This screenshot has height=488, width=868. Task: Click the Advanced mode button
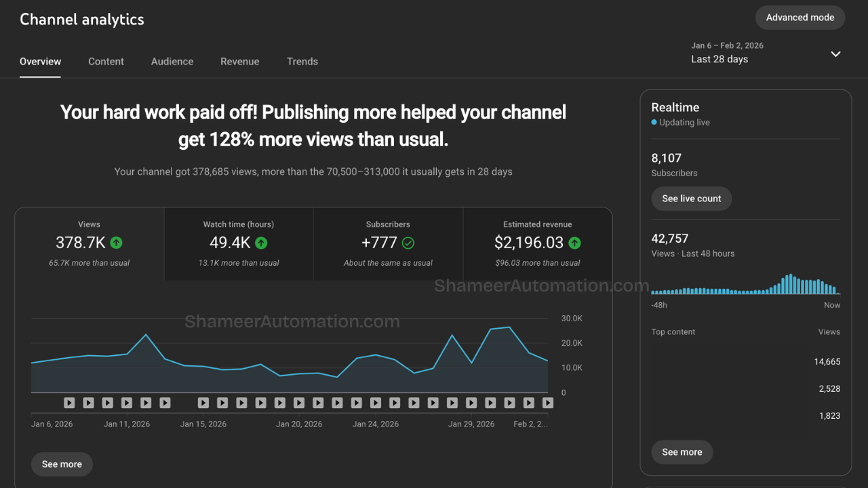pos(800,18)
